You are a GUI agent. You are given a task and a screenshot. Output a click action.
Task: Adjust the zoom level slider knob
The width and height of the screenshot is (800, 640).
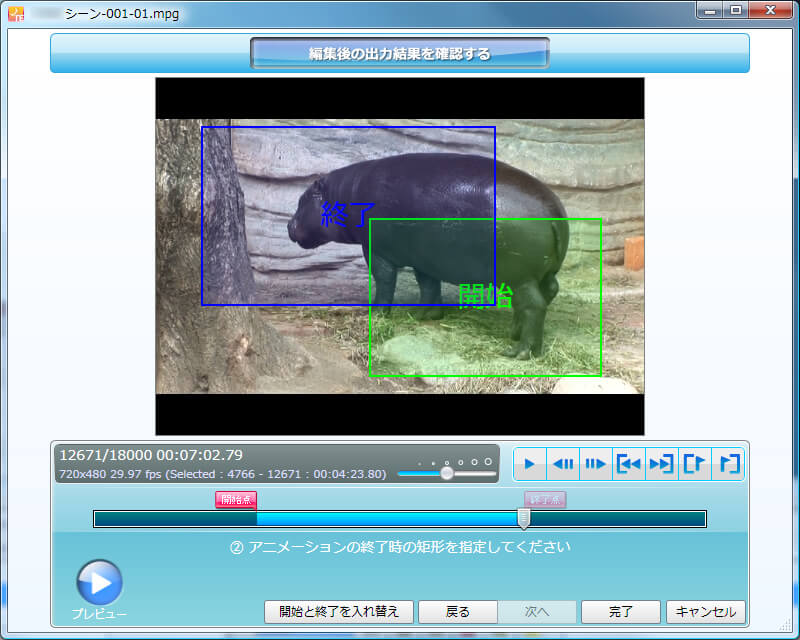click(447, 474)
